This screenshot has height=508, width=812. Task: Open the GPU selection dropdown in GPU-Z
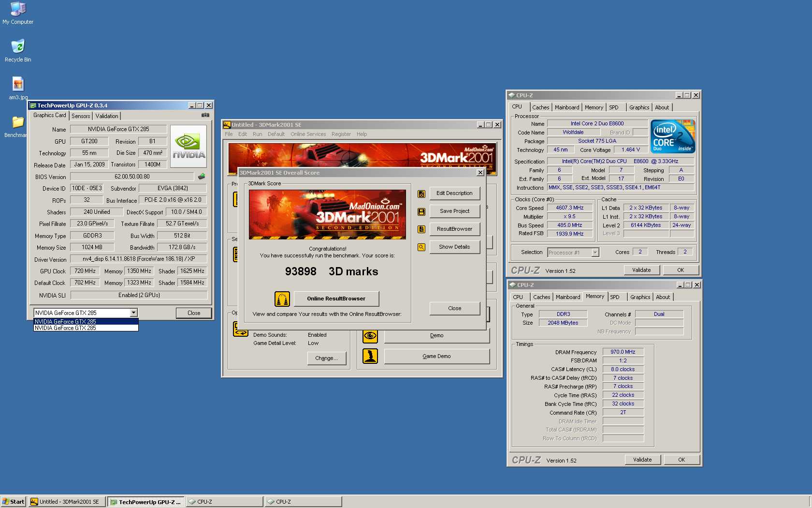134,313
